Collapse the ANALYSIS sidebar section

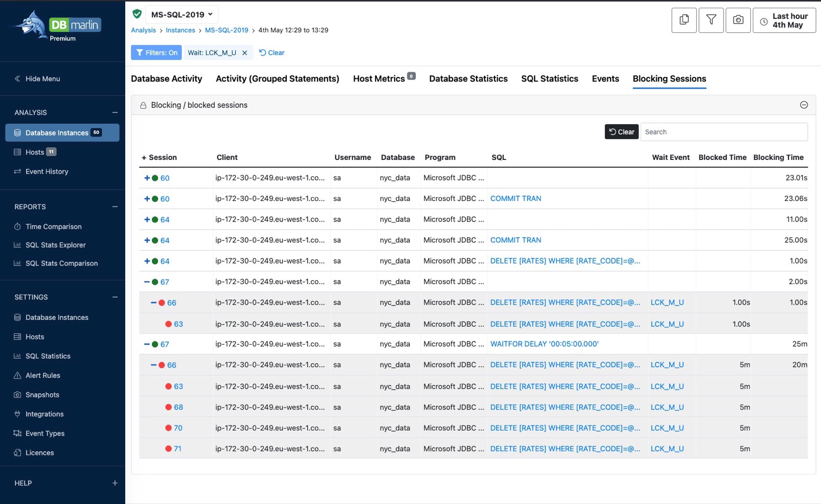[x=114, y=113]
